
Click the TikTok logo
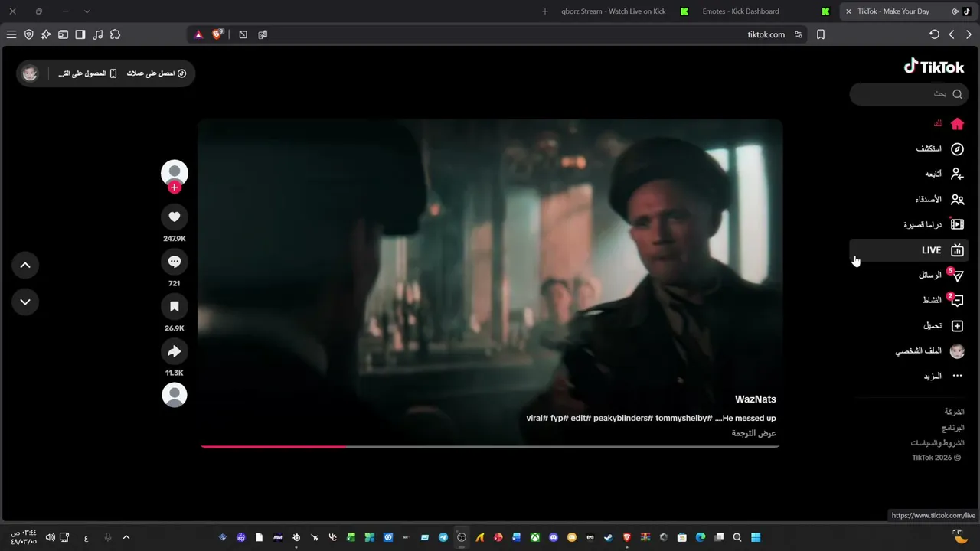[934, 67]
